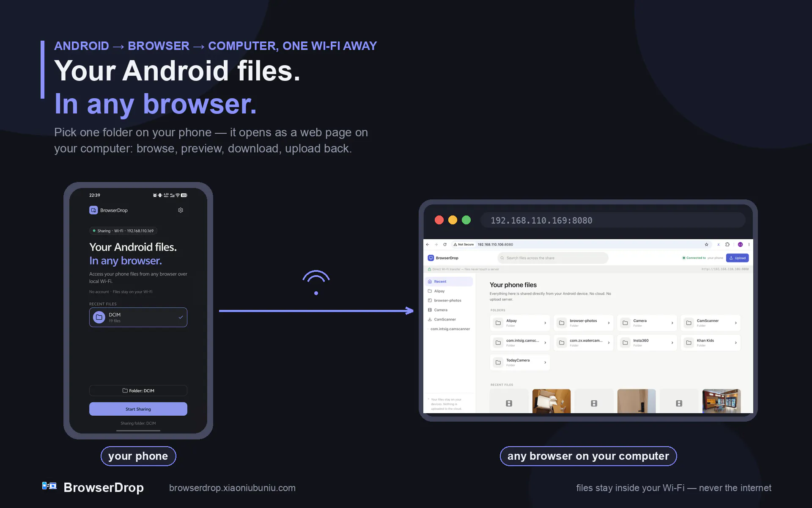Click the Alipay card folder icon
The width and height of the screenshot is (812, 508).
coord(498,323)
